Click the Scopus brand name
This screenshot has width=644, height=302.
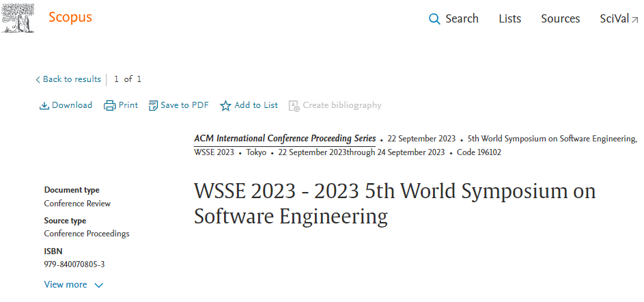70,18
